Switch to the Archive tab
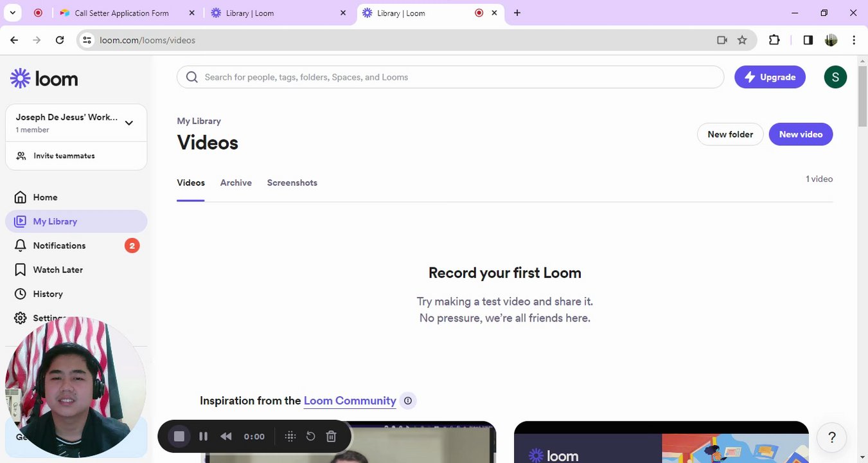This screenshot has width=868, height=463. tap(236, 183)
